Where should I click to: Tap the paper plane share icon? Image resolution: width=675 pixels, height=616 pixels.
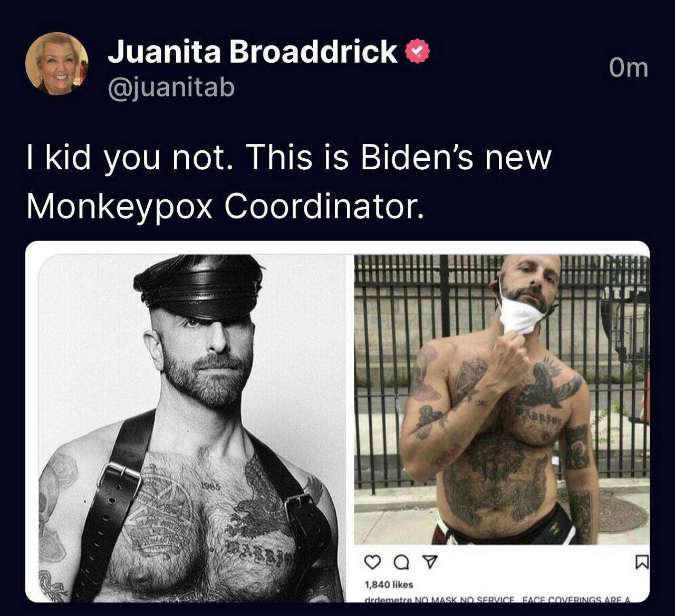point(431,562)
